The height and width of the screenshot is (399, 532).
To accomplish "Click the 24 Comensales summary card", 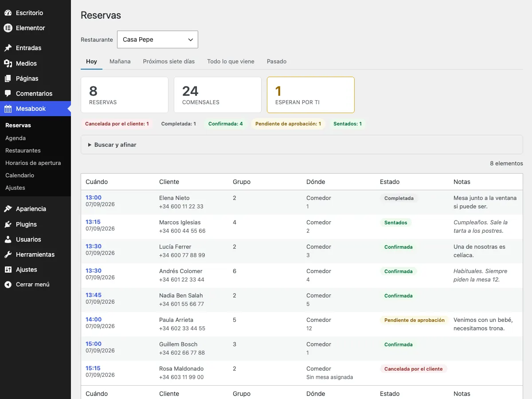I will [218, 95].
